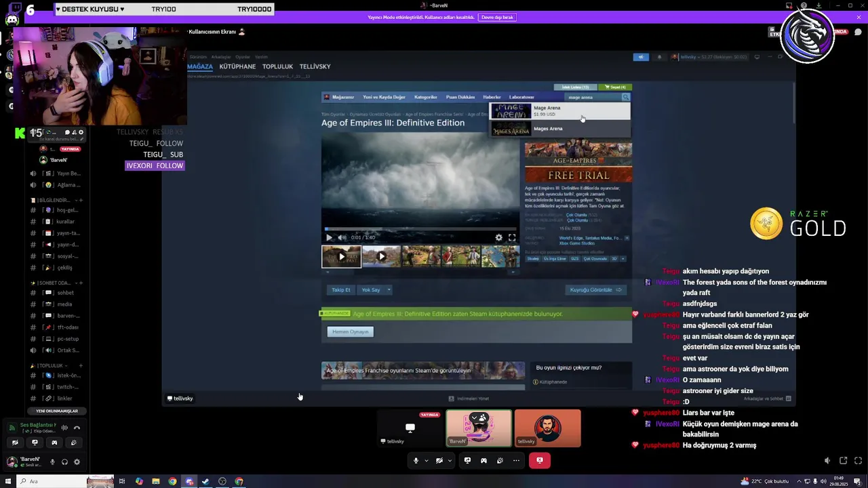
Task: Click the Steam store search magnifier icon
Action: click(625, 97)
